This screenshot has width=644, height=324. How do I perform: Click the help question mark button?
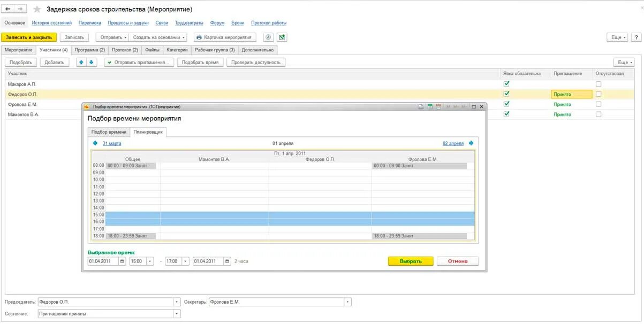[x=636, y=37]
